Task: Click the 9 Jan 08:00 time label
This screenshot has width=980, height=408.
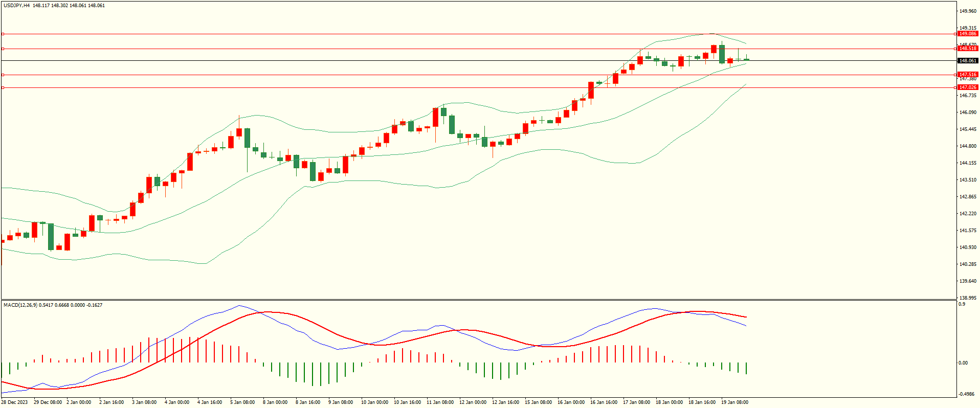Action: coord(341,402)
